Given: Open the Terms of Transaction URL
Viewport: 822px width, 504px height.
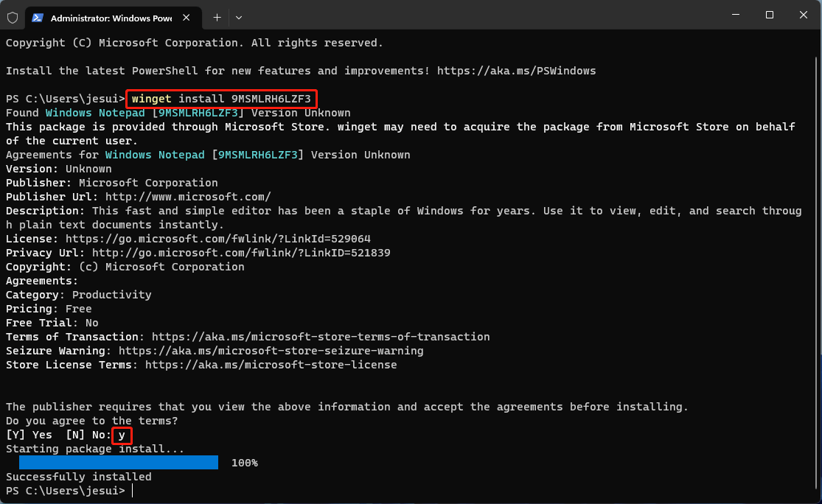Looking at the screenshot, I should (321, 336).
